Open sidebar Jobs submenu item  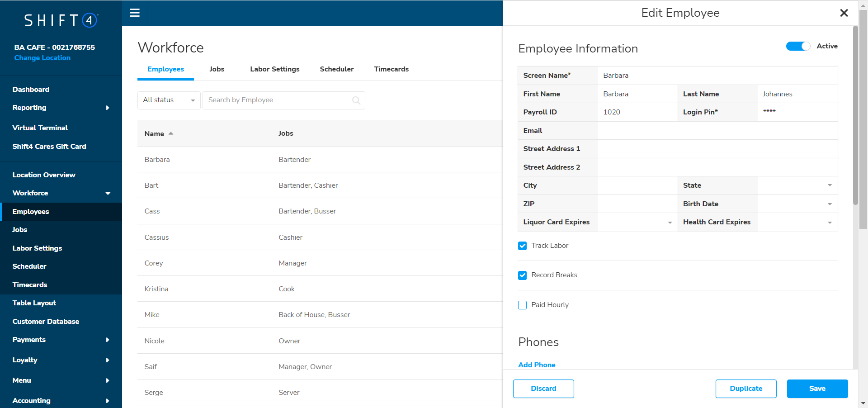tap(20, 230)
